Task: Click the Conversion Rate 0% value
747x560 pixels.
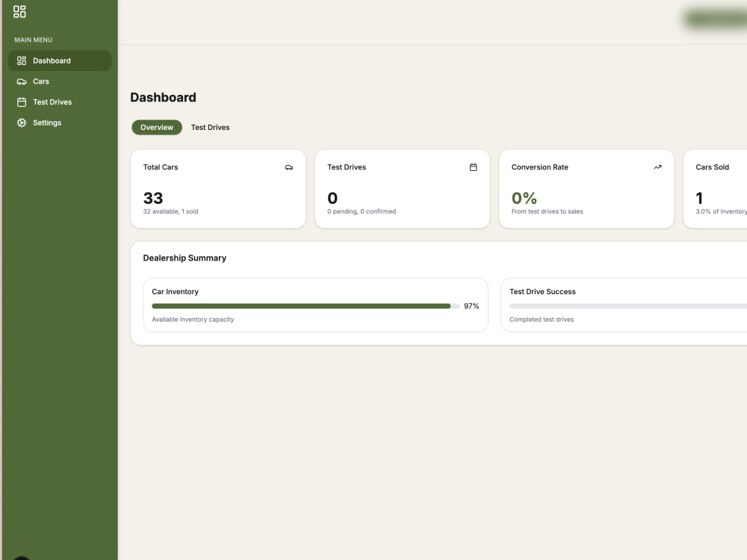Action: coord(524,198)
